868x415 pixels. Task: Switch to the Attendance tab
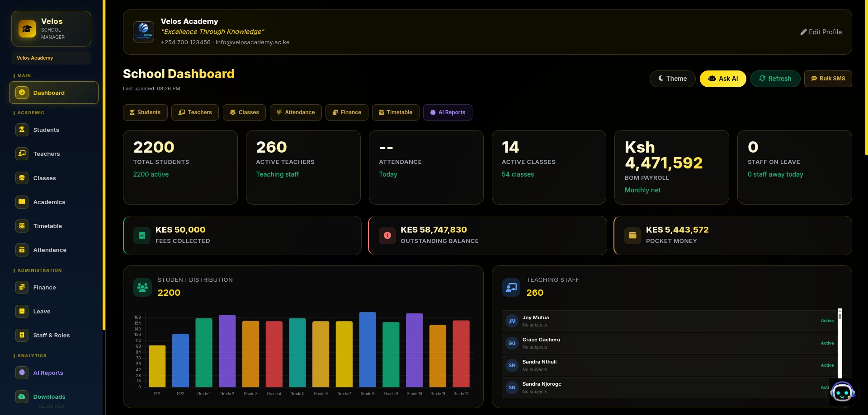coord(296,112)
